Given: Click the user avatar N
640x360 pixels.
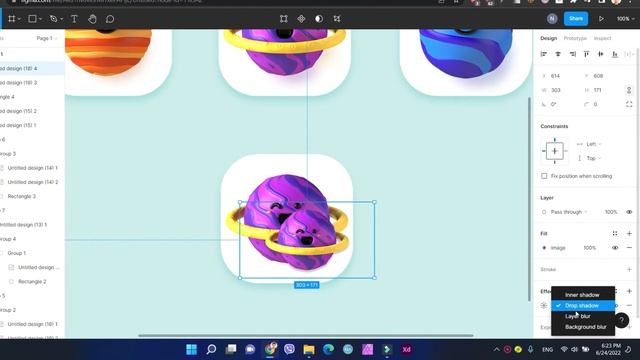Looking at the screenshot, I should [552, 19].
